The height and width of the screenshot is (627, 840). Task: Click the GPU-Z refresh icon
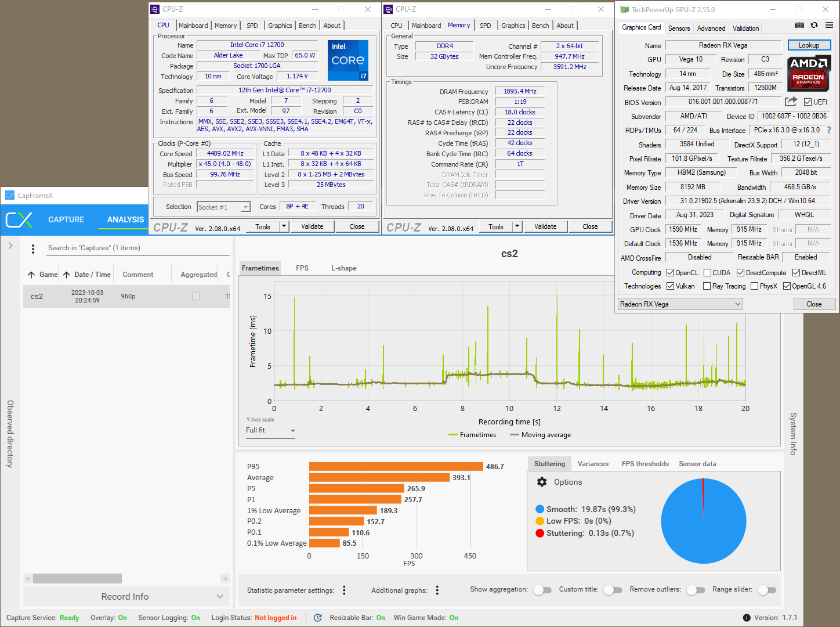(x=814, y=25)
